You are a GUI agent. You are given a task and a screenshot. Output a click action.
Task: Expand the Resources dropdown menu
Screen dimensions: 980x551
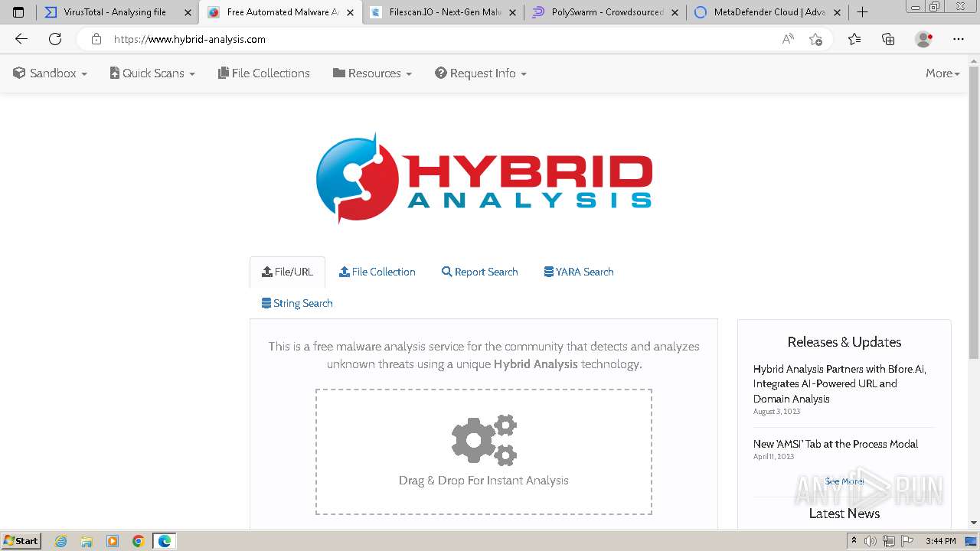coord(373,73)
